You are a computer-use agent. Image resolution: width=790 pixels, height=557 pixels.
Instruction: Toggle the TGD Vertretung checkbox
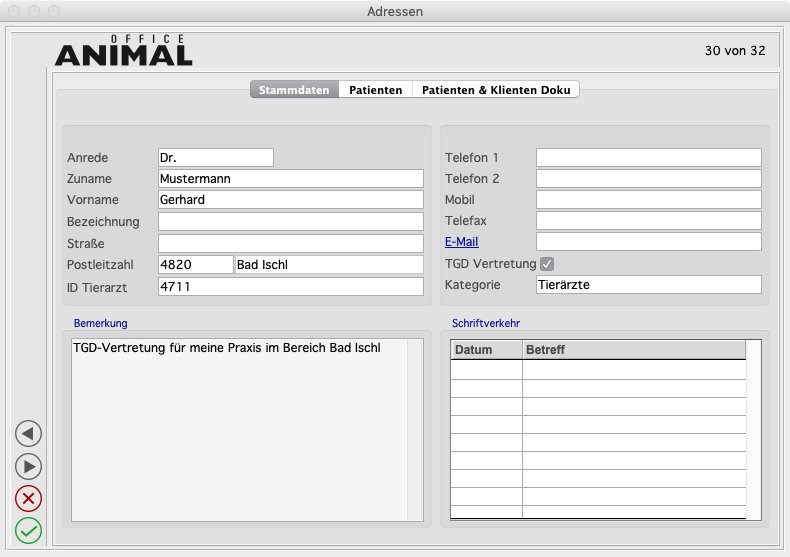[x=547, y=264]
